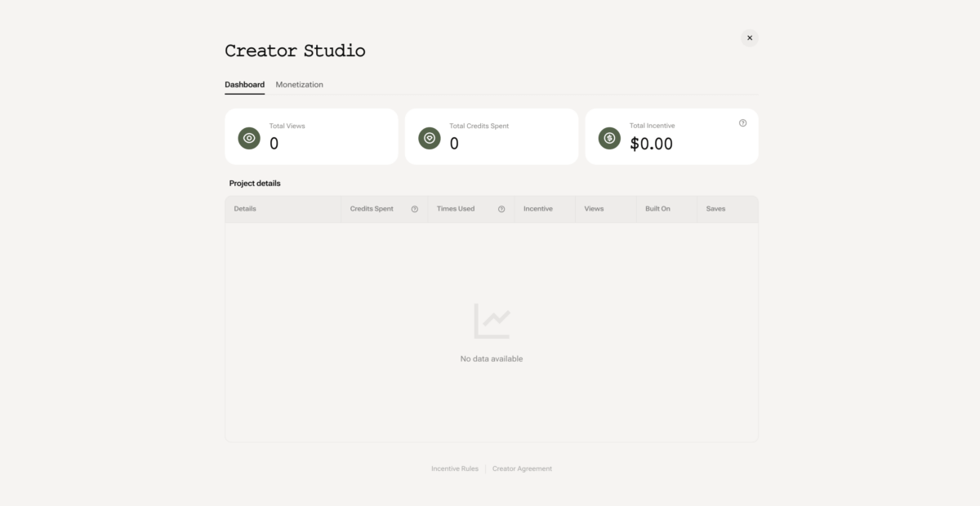
Task: Click the dollar icon for Total Incentive
Action: point(609,138)
